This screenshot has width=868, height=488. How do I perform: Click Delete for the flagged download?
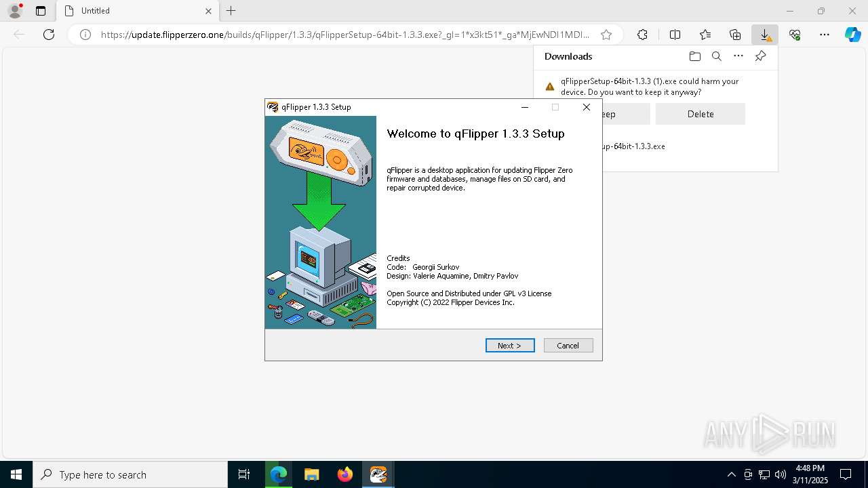(701, 114)
